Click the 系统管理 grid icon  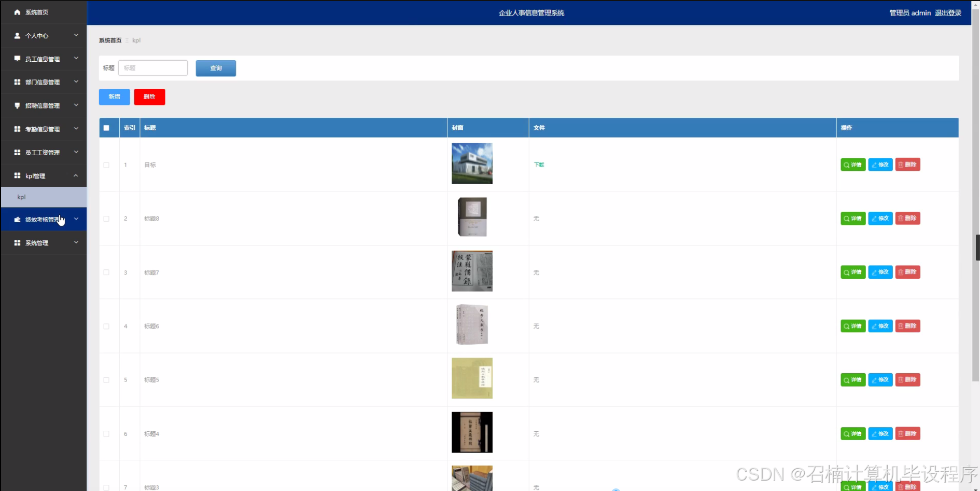17,243
